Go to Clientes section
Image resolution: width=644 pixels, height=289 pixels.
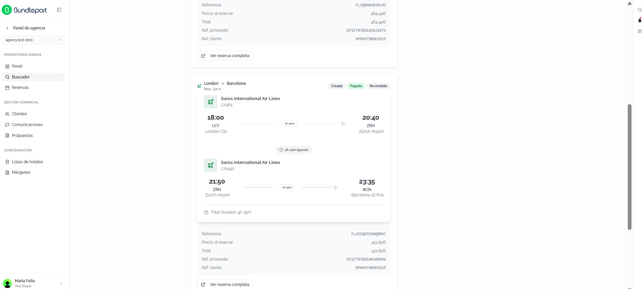[33, 114]
